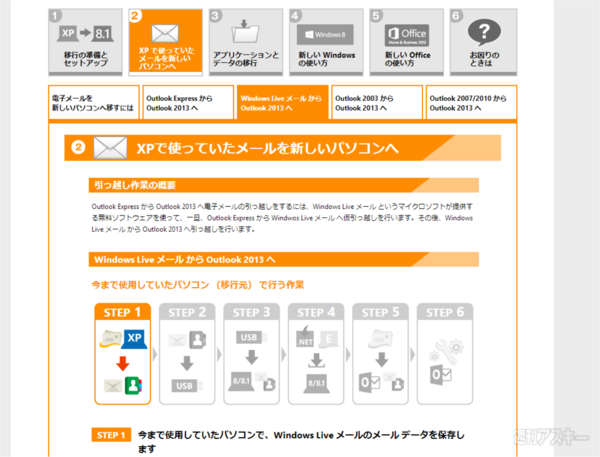This screenshot has width=600, height=457.
Task: Click the Outlook icon in STEP 5
Action: tap(370, 383)
